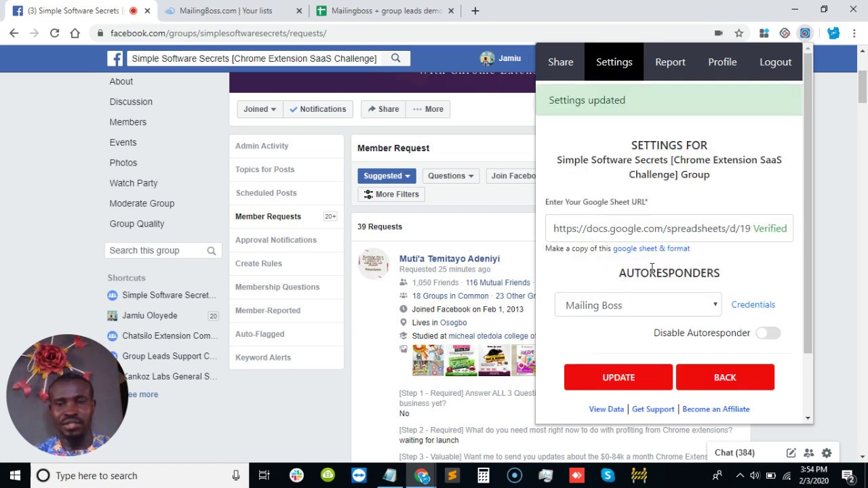Screen dimensions: 868x488
Task: Open Windows Start menu
Action: [x=15, y=475]
